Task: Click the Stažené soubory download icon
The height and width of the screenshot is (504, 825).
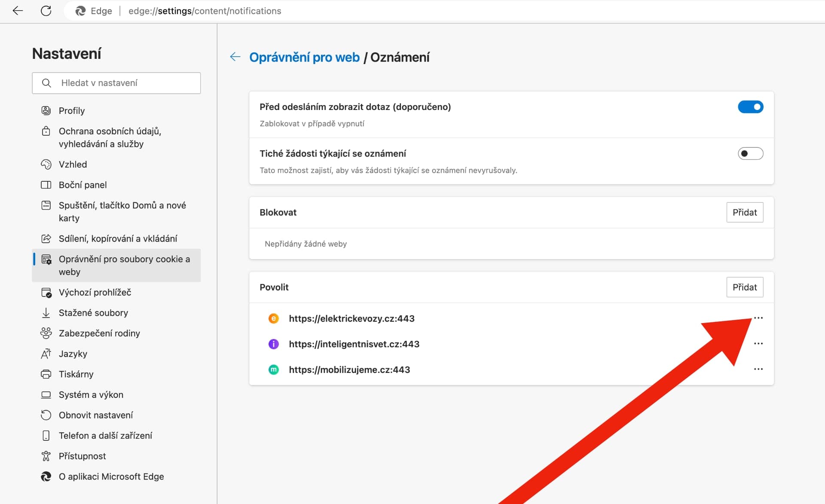Action: pos(46,313)
